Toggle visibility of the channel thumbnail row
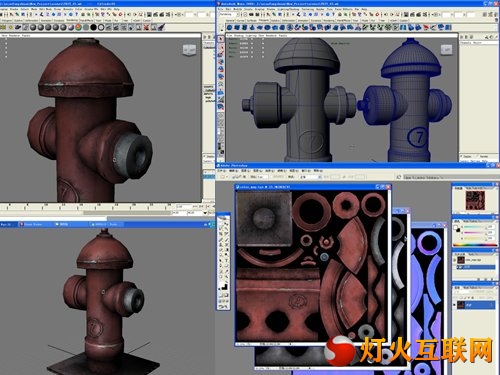The height and width of the screenshot is (375, 500). (455, 260)
